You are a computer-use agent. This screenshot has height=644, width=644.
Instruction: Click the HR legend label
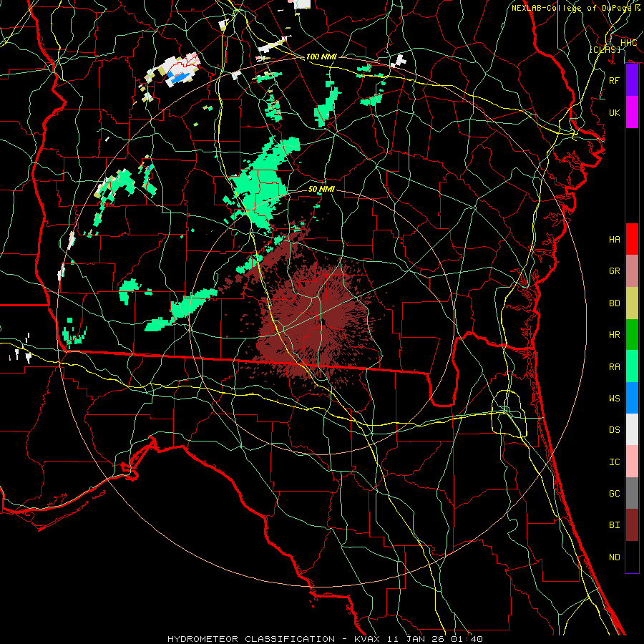[615, 335]
